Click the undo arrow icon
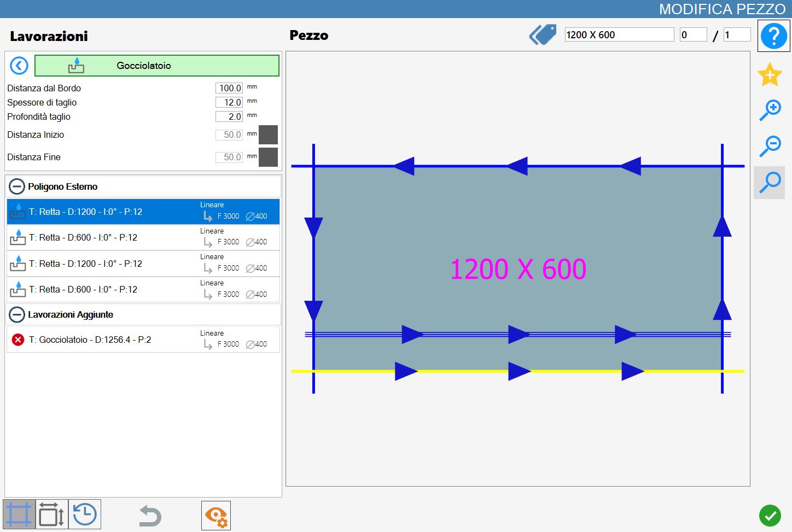The height and width of the screenshot is (532, 792). (150, 516)
